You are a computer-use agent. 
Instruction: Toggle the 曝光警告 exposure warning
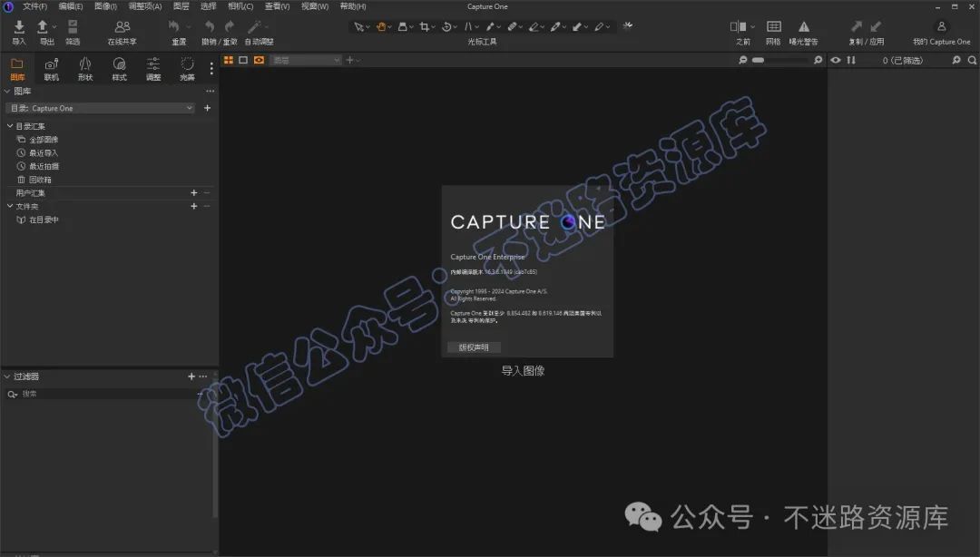pos(804,26)
